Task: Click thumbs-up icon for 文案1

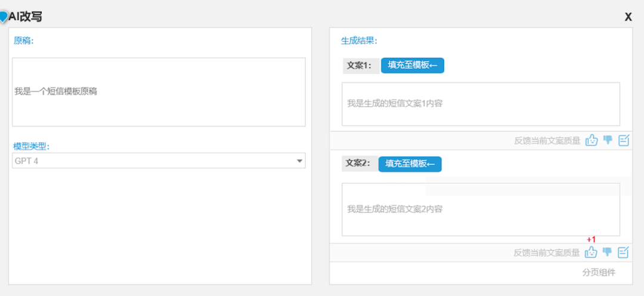Action: coord(591,141)
